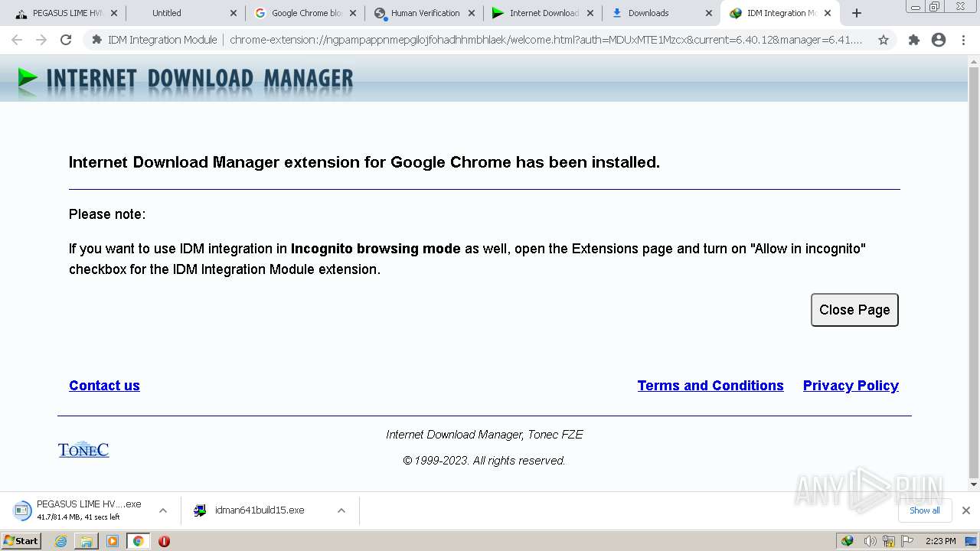This screenshot has height=551, width=980.
Task: Close the Downloads tab
Action: coord(709,13)
